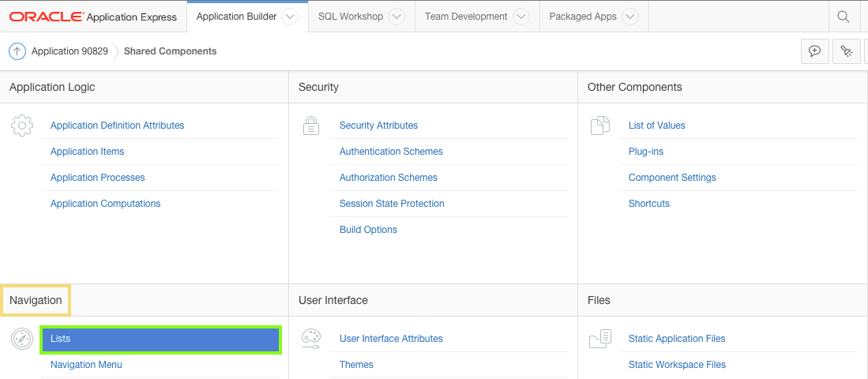Click the Other Components documents icon

600,126
